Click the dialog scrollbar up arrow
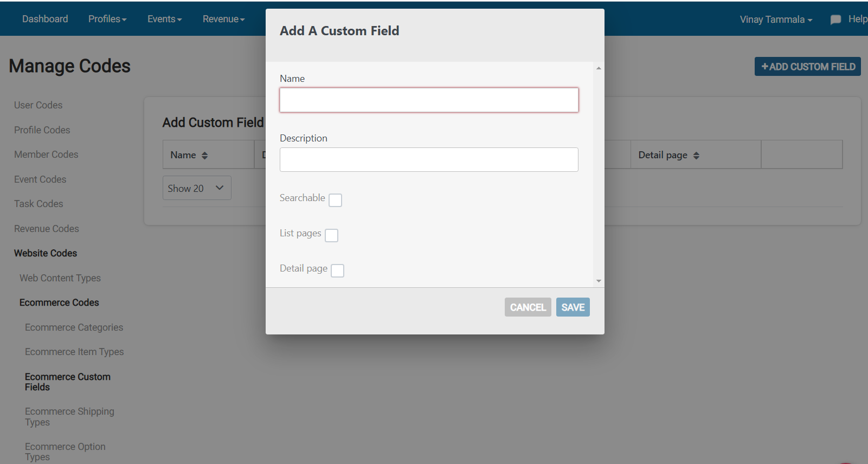 tap(599, 68)
